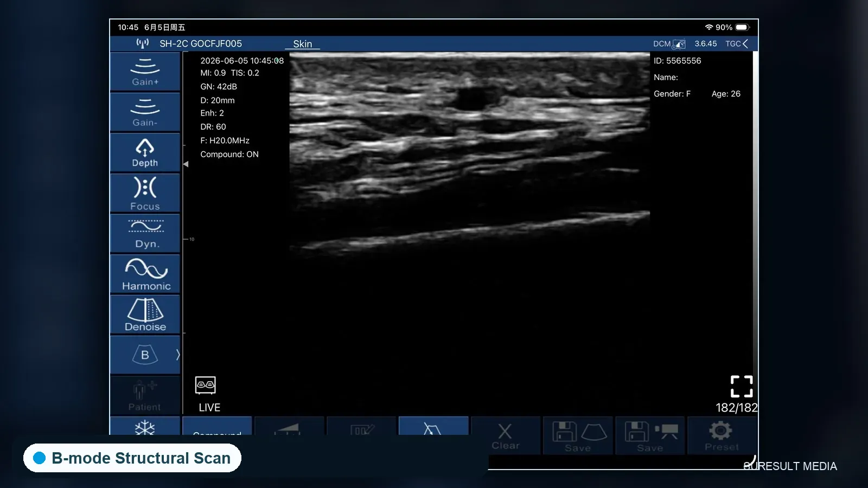Viewport: 868px width, 488px height.
Task: Click the F: H20.0MHz frequency value
Action: pyautogui.click(x=225, y=140)
